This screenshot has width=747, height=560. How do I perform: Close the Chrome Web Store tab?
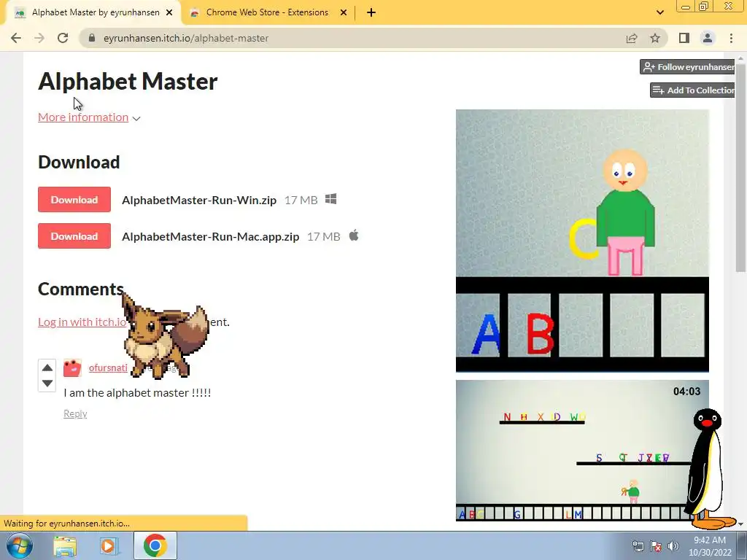pyautogui.click(x=344, y=12)
